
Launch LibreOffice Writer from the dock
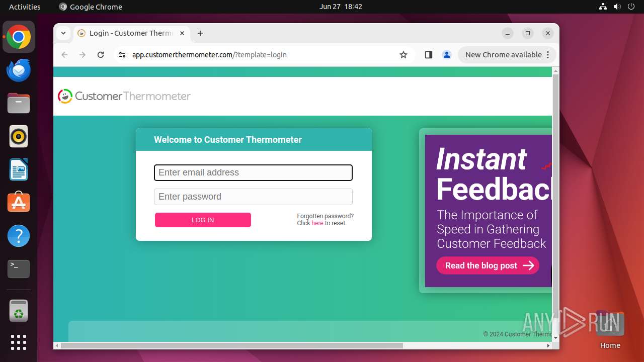pos(19,169)
